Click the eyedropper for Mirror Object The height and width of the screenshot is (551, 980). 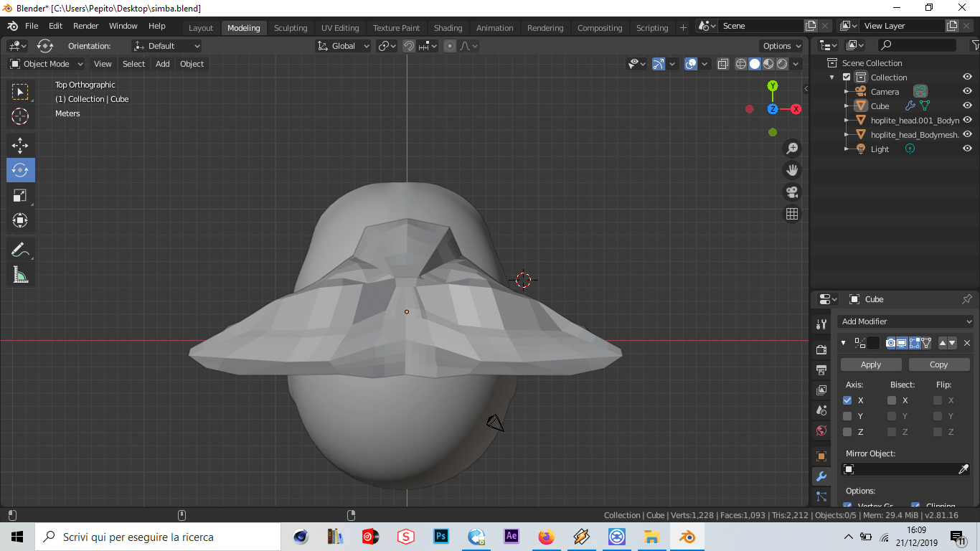963,469
